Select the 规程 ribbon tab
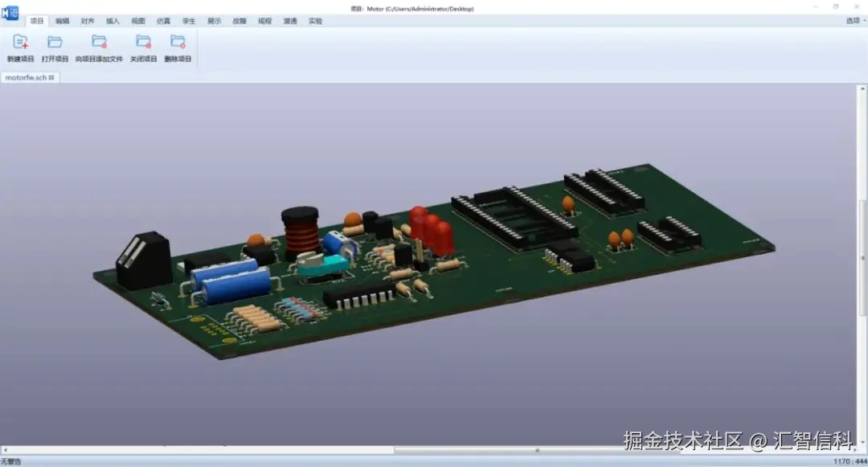 264,21
